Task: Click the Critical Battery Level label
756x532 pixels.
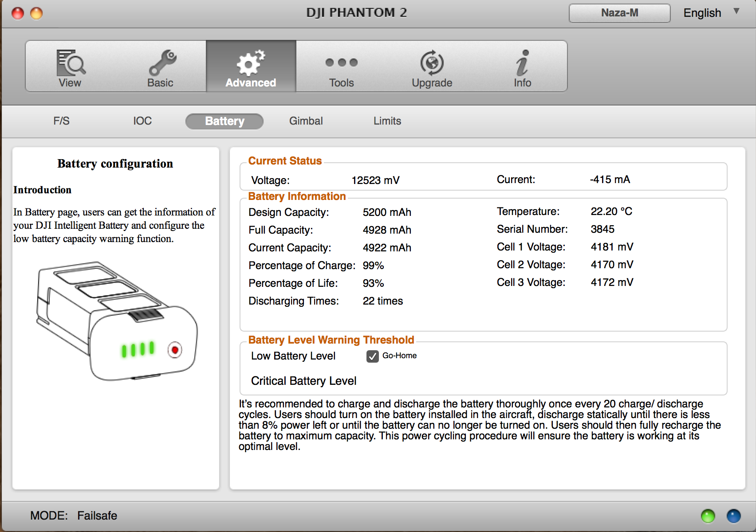Action: 304,381
